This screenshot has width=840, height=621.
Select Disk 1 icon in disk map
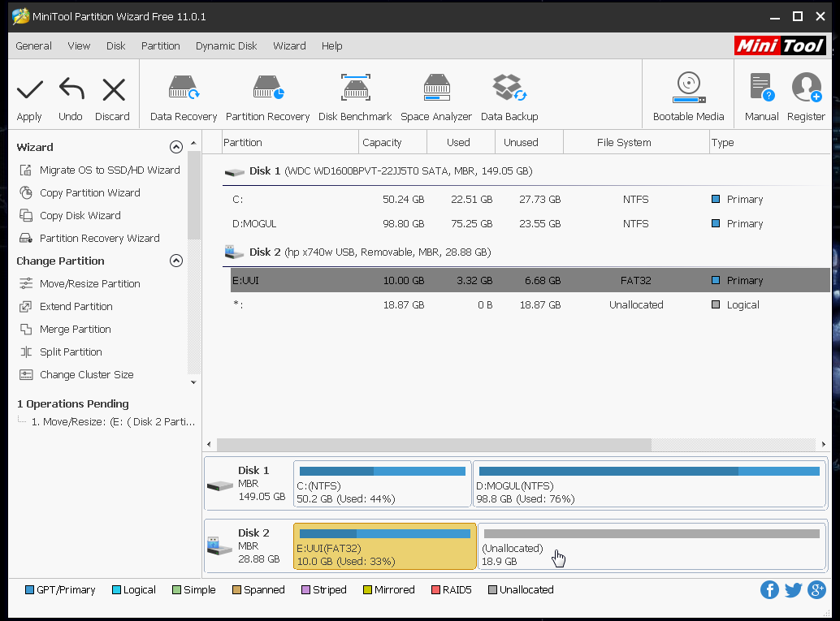[x=220, y=485]
